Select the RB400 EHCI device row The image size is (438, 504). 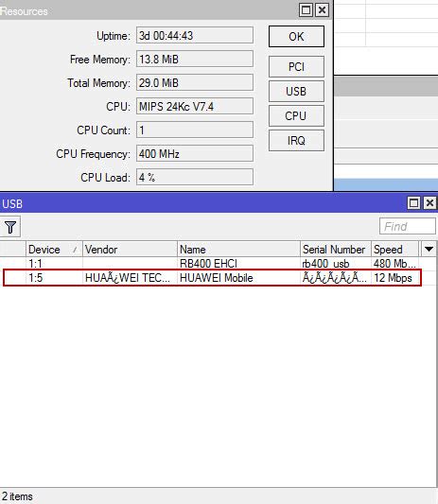tap(211, 264)
